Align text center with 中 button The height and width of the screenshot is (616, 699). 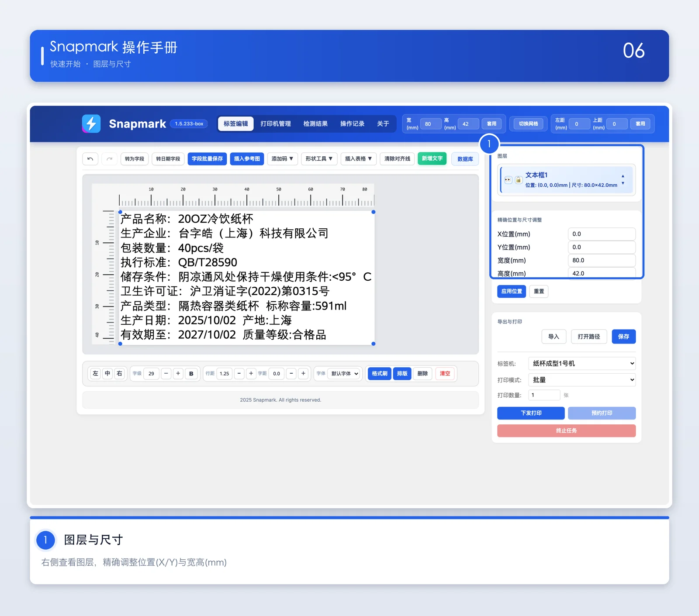(107, 374)
